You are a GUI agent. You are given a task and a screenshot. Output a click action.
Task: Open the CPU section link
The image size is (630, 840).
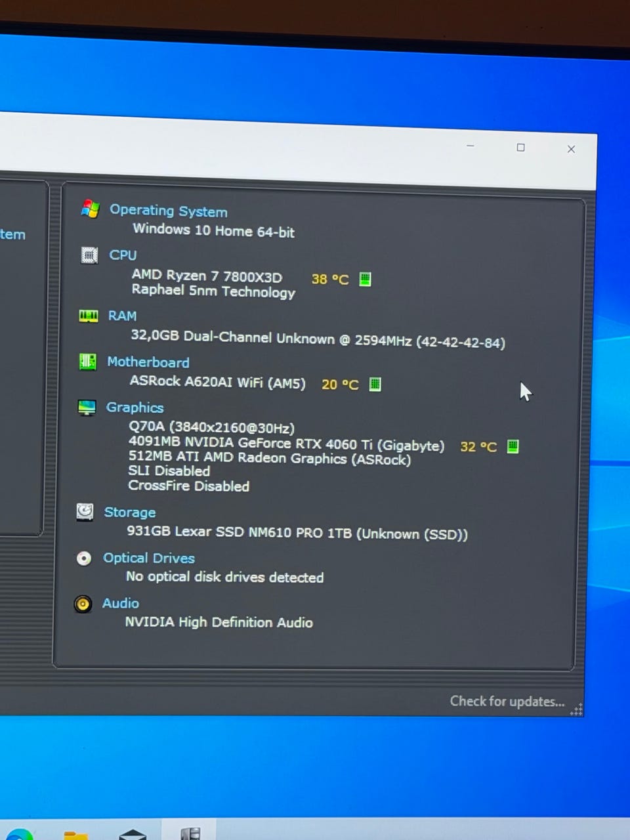(x=123, y=255)
